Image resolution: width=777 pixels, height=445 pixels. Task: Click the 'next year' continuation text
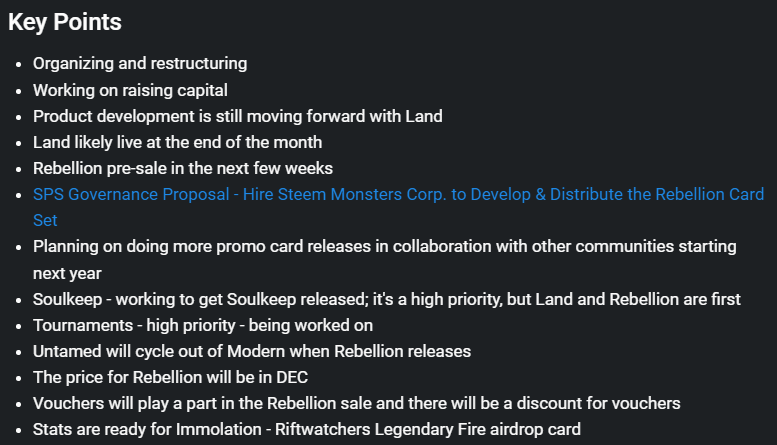point(67,273)
